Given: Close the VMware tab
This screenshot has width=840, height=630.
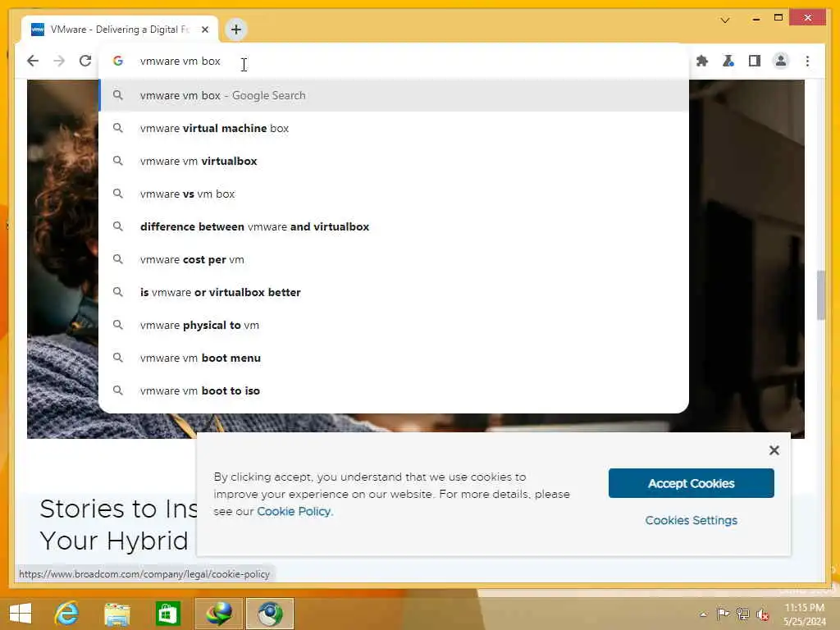Looking at the screenshot, I should tap(204, 30).
